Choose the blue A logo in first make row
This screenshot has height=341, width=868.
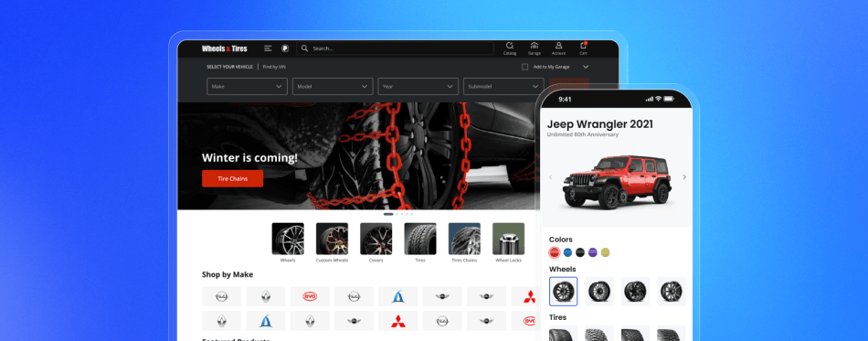[398, 297]
